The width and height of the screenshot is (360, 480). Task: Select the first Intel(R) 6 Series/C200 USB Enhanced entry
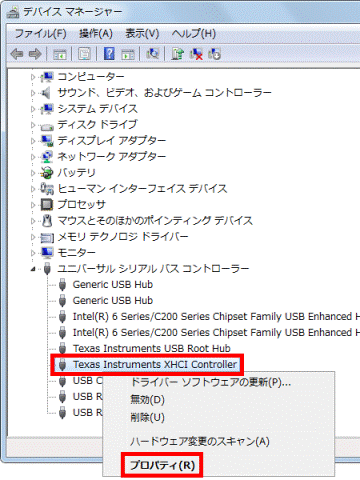click(x=216, y=316)
